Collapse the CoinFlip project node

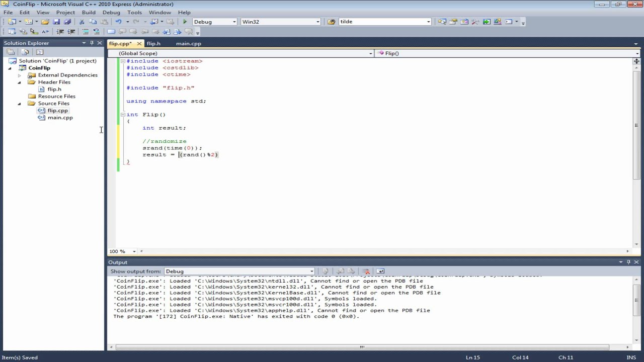click(10, 68)
